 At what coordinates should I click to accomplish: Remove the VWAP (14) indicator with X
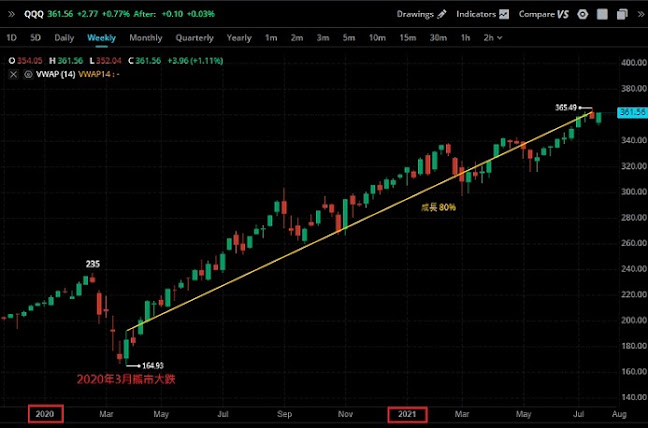[x=14, y=74]
